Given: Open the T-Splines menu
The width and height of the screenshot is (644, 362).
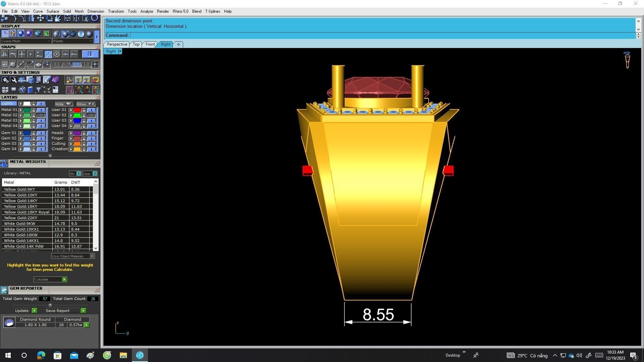Looking at the screenshot, I should (x=212, y=11).
